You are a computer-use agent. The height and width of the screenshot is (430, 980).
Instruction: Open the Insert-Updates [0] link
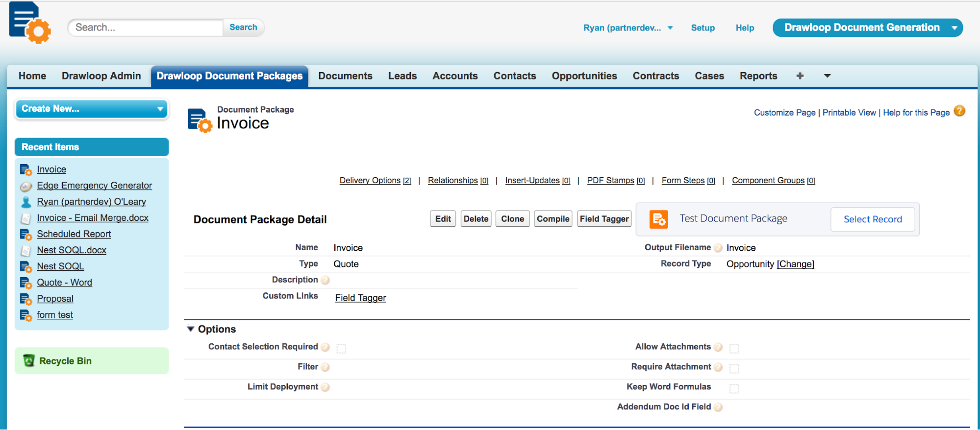[x=538, y=181]
